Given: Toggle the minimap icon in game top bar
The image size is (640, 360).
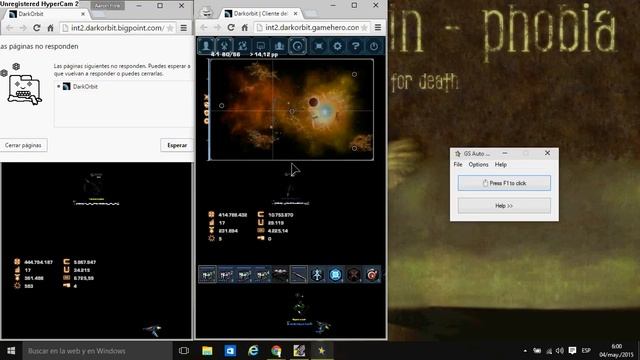Looking at the screenshot, I should click(298, 46).
